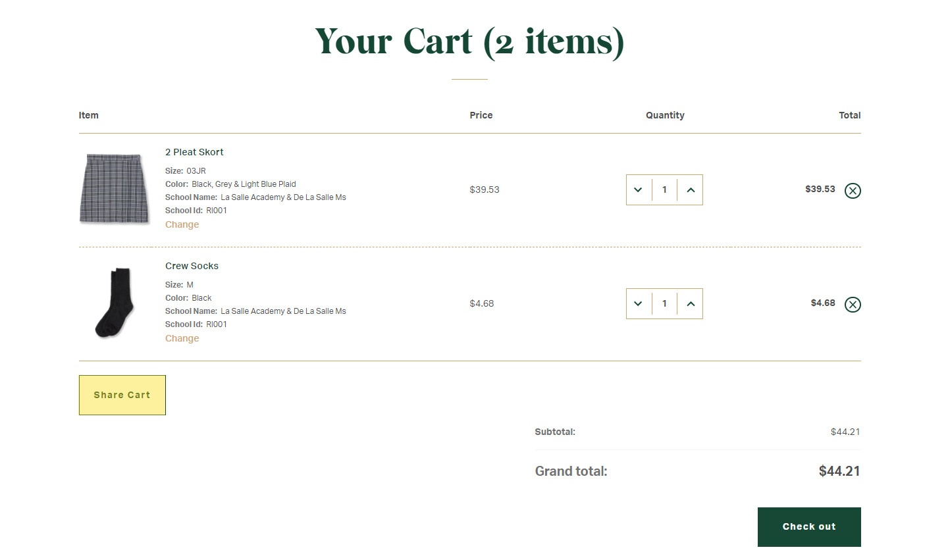
Task: Click Change link under 2 Pleat Skort
Action: [182, 224]
